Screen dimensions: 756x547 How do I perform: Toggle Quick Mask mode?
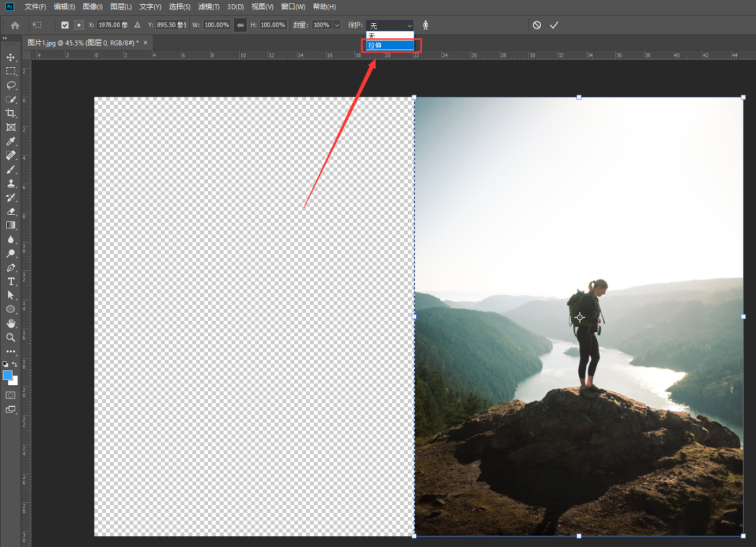[10, 395]
